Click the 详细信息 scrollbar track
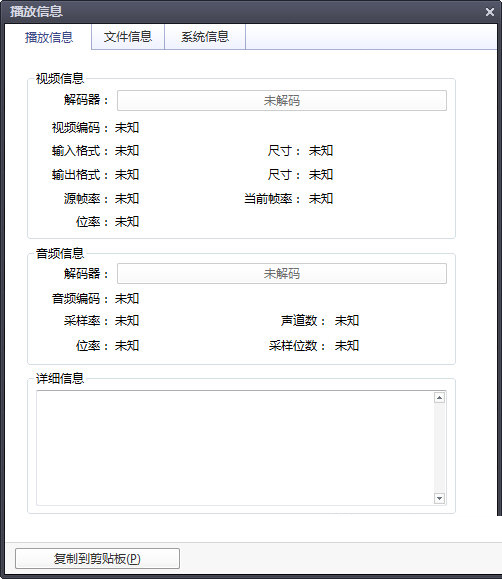 439,448
